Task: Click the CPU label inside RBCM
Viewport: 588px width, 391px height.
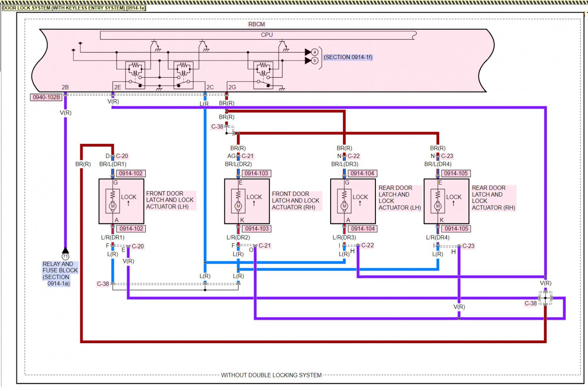Action: [x=267, y=35]
